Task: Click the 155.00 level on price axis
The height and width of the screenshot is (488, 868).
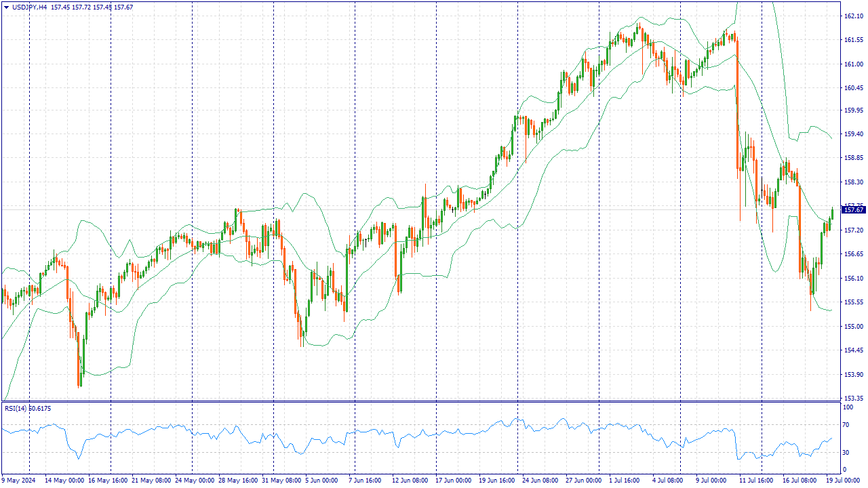Action: (852, 327)
